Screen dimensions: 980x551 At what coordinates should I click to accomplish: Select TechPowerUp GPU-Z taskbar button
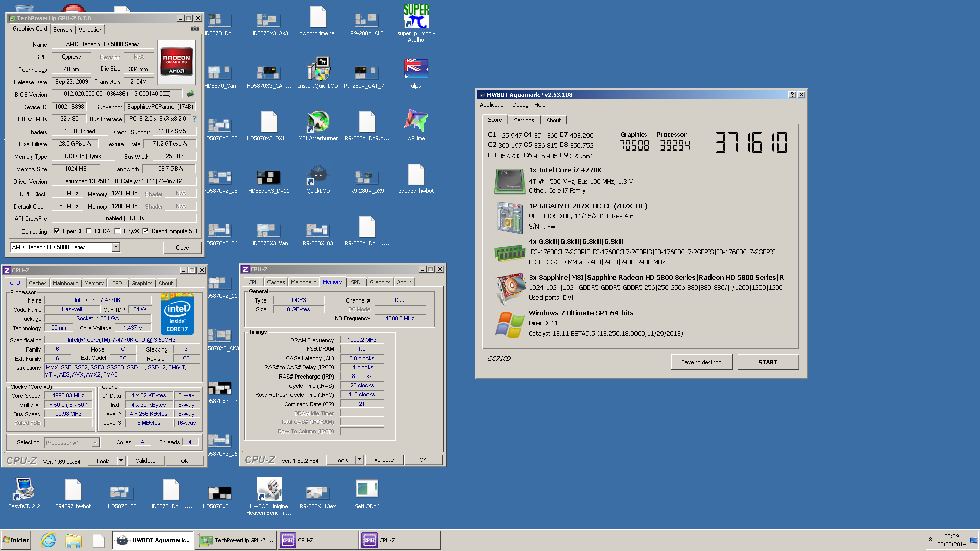[236, 540]
